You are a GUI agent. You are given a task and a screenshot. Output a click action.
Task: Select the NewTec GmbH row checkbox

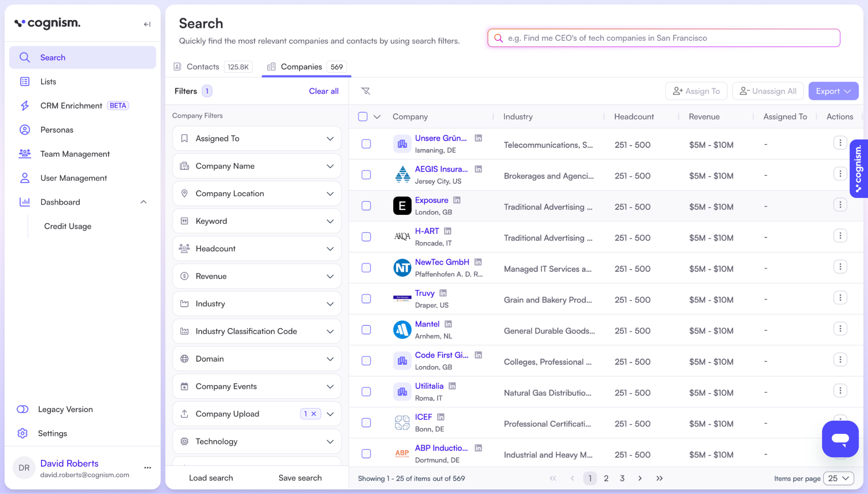click(366, 268)
